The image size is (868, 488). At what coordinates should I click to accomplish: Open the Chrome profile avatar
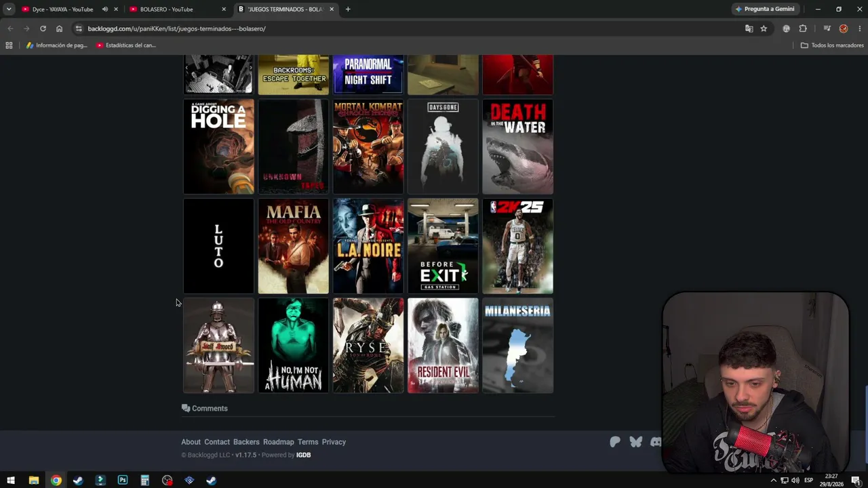click(844, 28)
